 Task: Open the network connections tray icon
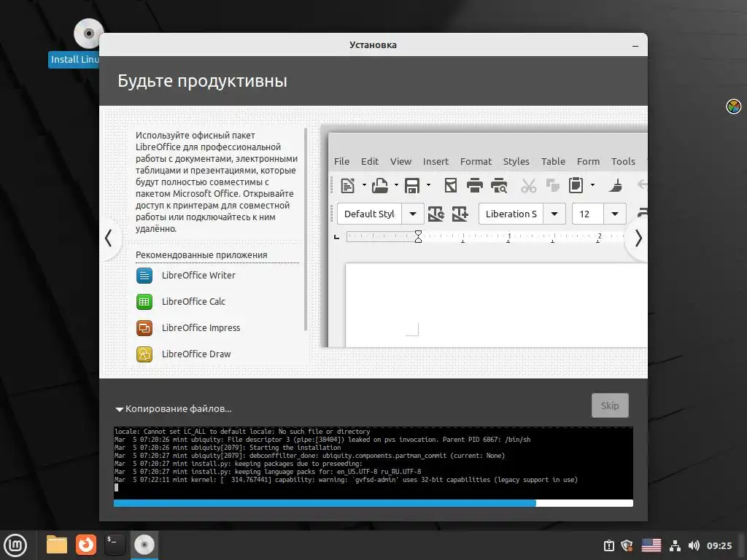pos(675,545)
